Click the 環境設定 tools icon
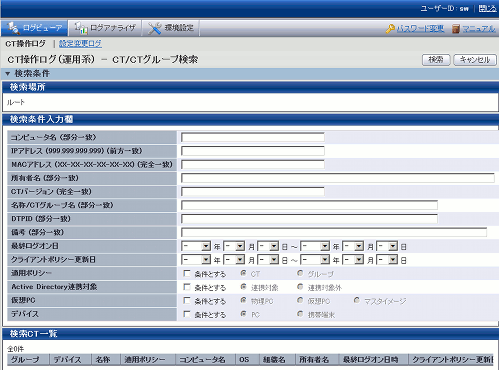The image size is (499, 370). tap(155, 28)
